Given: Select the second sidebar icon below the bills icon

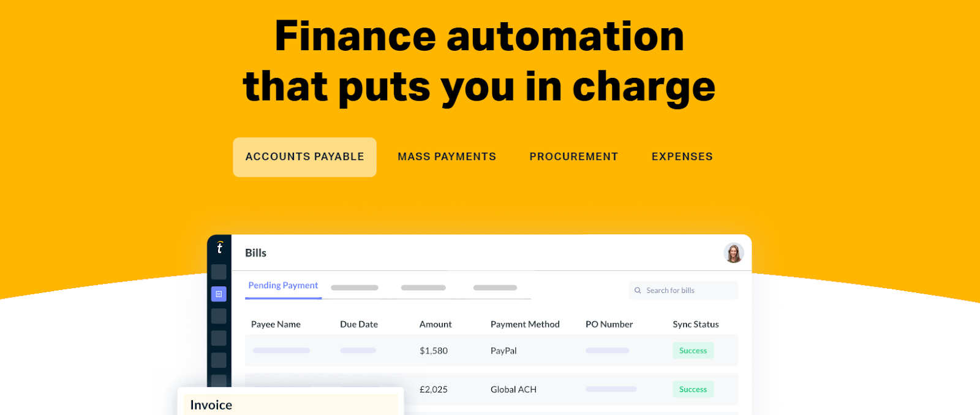Looking at the screenshot, I should [219, 338].
